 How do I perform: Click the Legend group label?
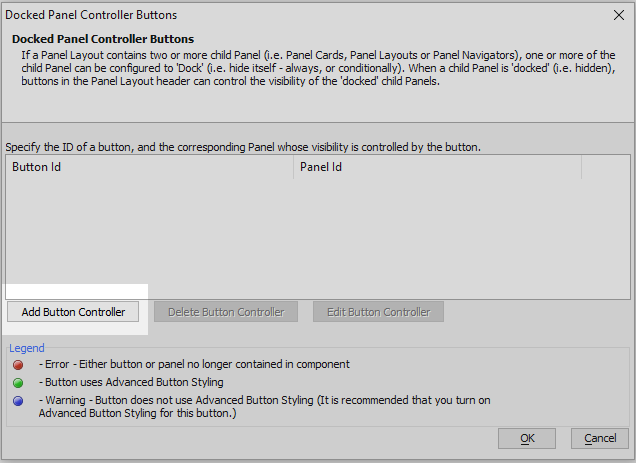tap(27, 348)
